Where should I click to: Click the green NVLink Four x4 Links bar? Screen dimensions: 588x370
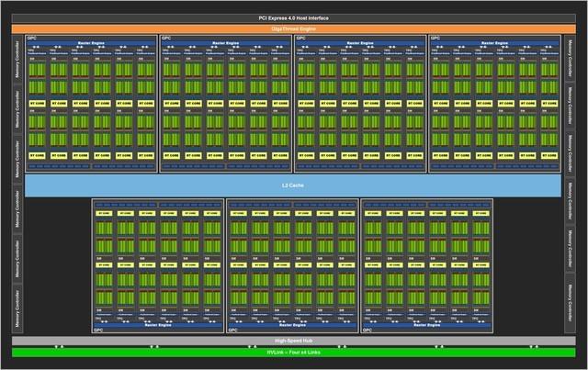pos(293,353)
